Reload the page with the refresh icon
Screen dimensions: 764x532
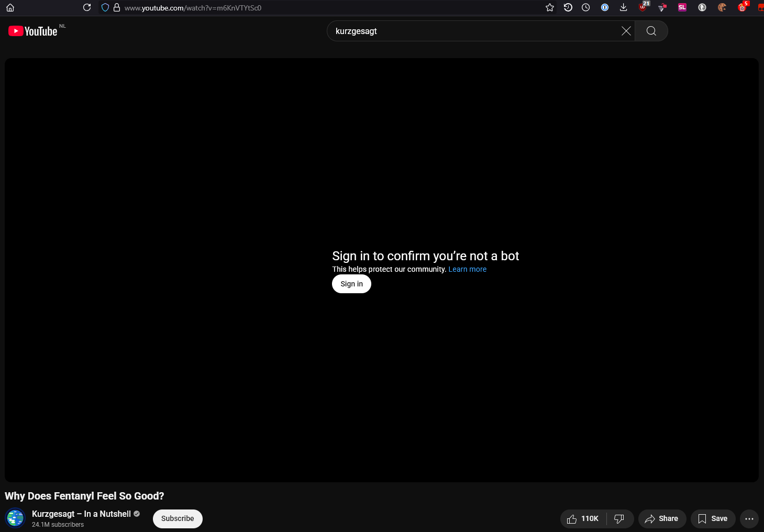87,7
